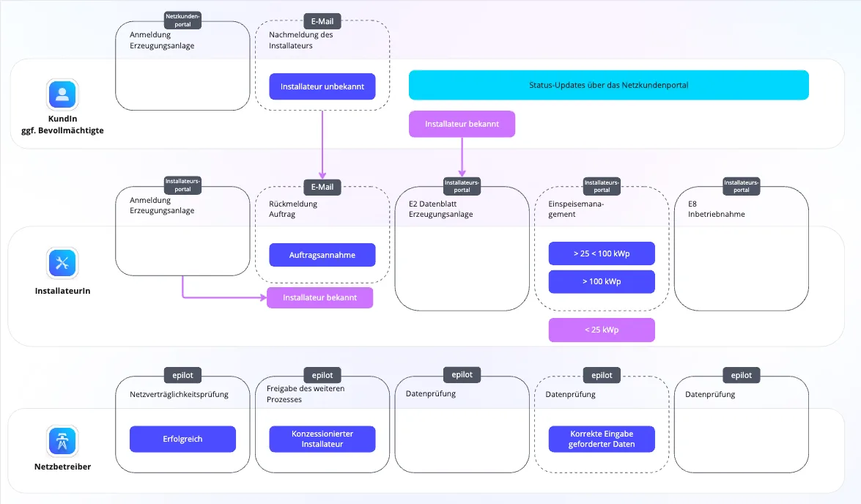Click Datenprüfung text above the Korrekte Eingabe box
The height and width of the screenshot is (504, 861).
[x=571, y=394]
